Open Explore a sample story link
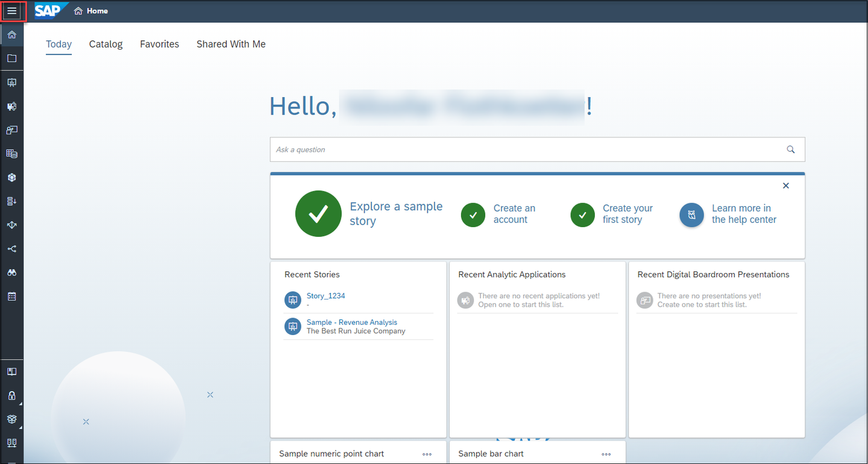The height and width of the screenshot is (464, 868). [396, 214]
